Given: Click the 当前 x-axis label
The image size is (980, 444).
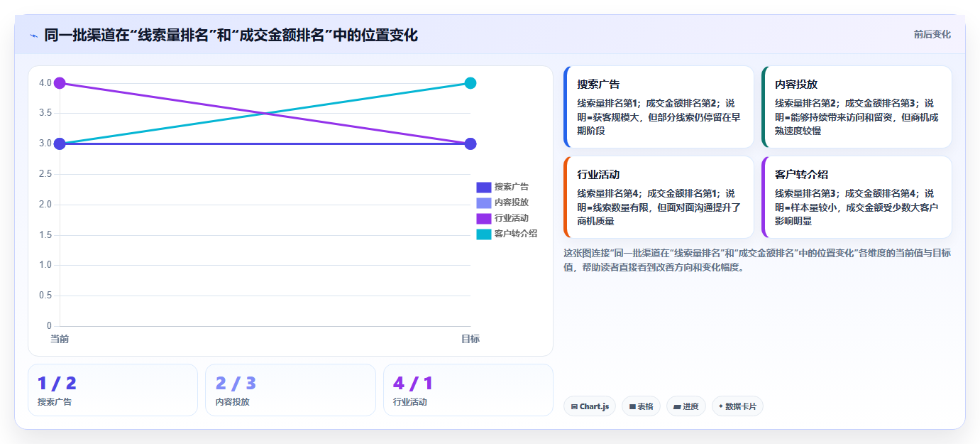Looking at the screenshot, I should coord(60,339).
